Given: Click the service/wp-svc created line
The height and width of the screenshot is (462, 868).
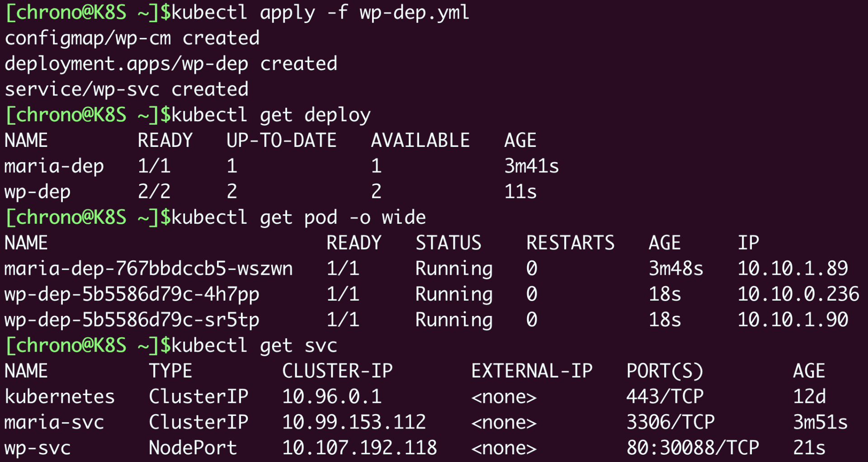Looking at the screenshot, I should pyautogui.click(x=127, y=90).
